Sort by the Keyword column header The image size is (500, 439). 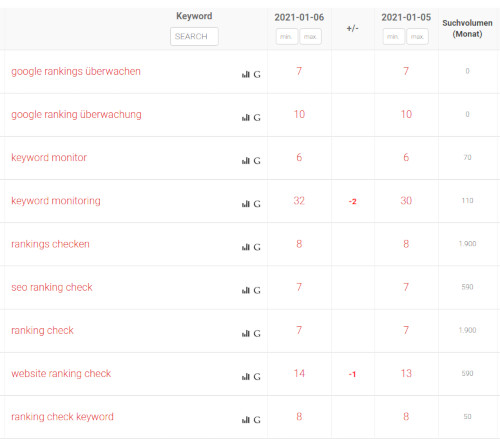[194, 16]
